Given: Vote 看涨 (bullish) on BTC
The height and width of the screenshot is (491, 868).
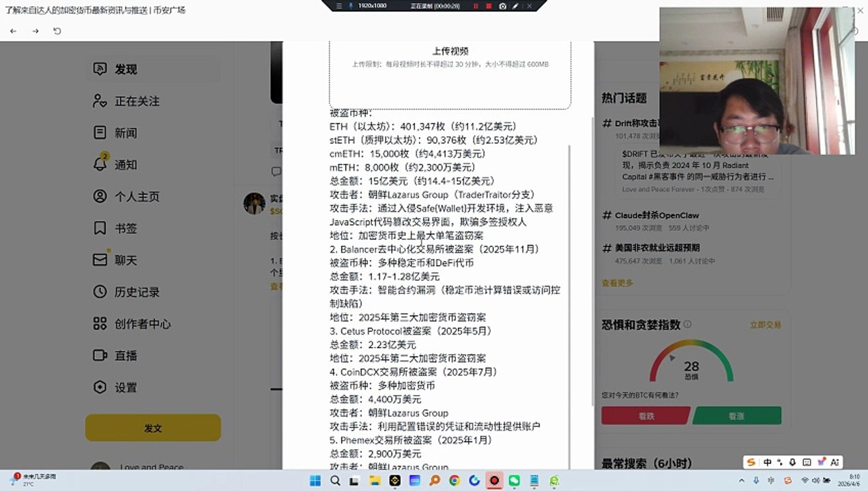Looking at the screenshot, I should 737,415.
